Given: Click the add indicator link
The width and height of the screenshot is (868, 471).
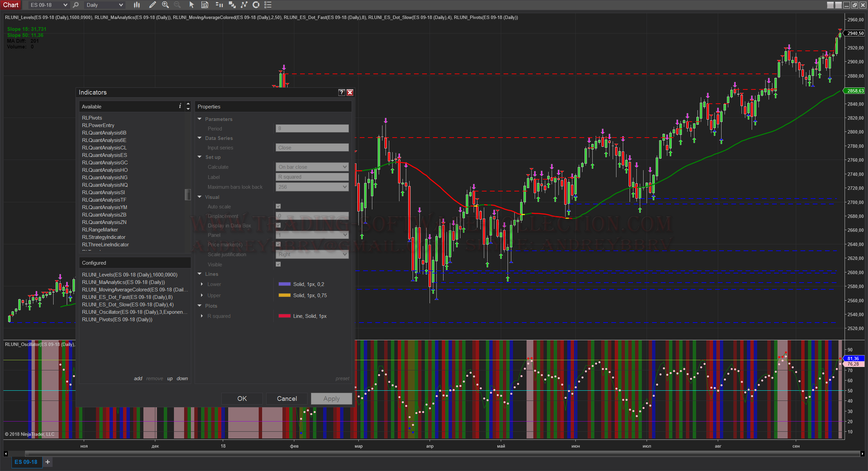Looking at the screenshot, I should point(138,378).
